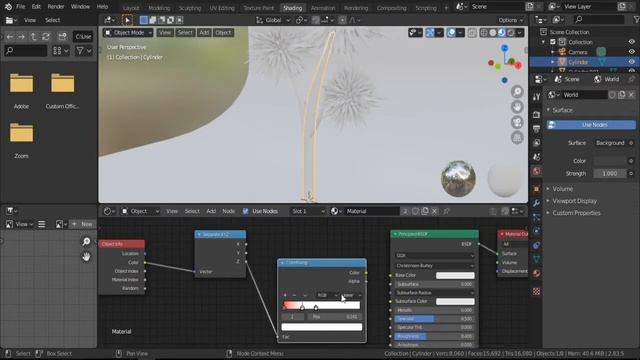Open the Scene properties tab icon
640x360 pixels.
click(x=536, y=157)
